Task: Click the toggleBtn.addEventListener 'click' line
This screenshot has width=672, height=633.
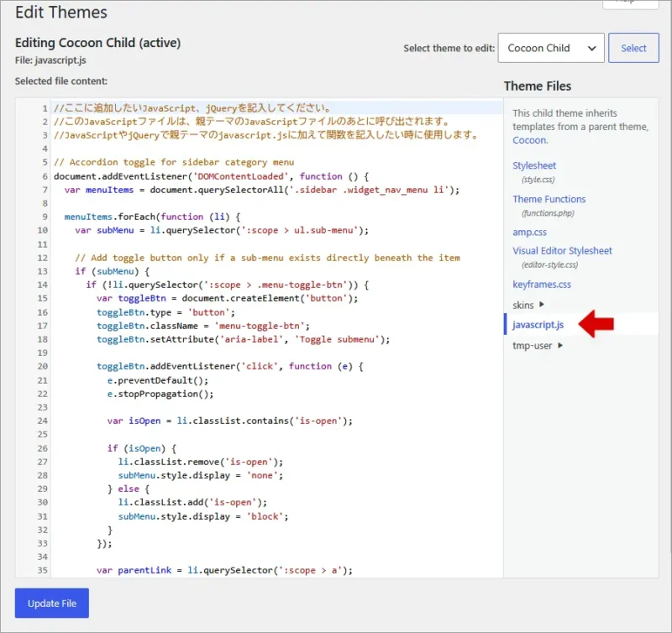Action: (x=229, y=366)
